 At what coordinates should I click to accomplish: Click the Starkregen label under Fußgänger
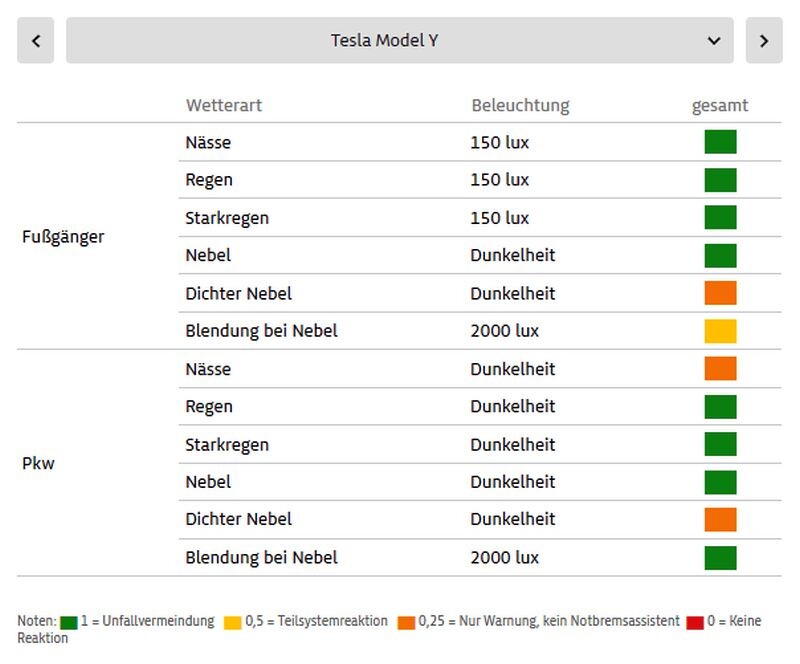pos(227,218)
